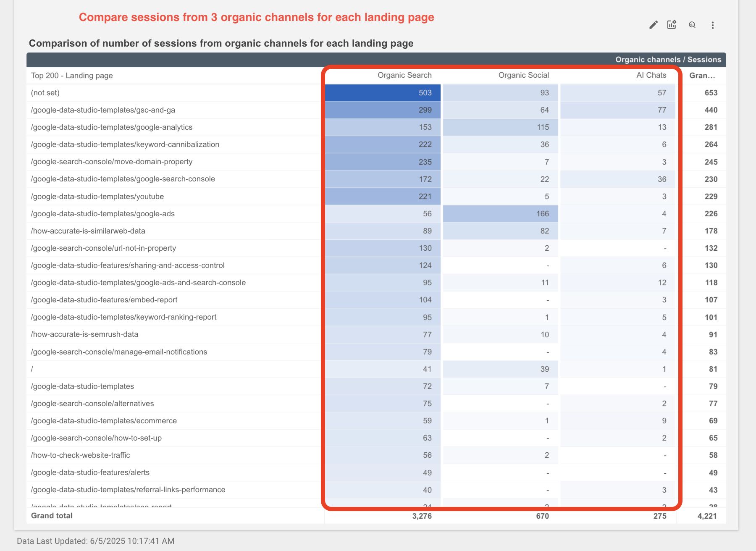Sort by Organic Social column header
Image resolution: width=756 pixels, height=551 pixels.
click(523, 75)
